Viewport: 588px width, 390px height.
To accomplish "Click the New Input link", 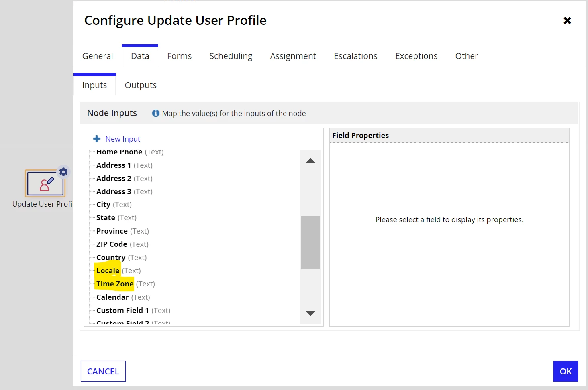I will (123, 139).
